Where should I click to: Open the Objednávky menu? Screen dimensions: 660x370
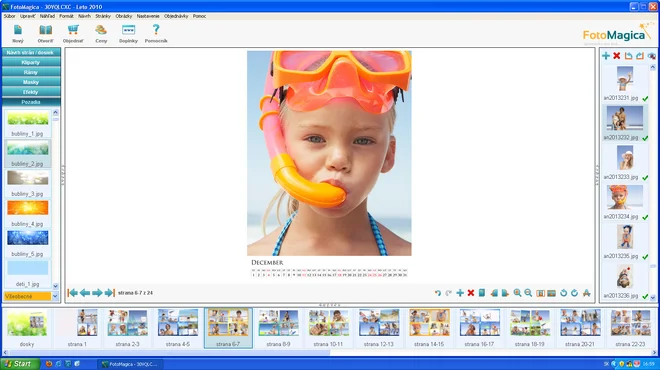[x=176, y=16]
